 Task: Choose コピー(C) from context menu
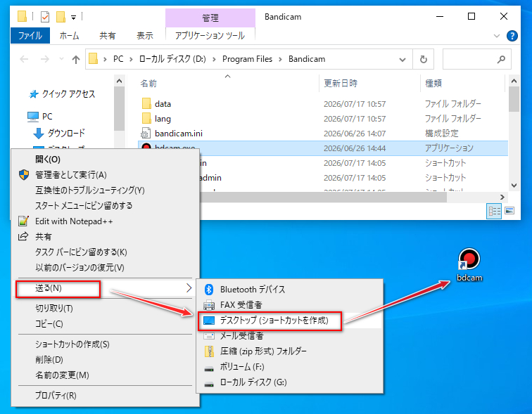click(105, 324)
